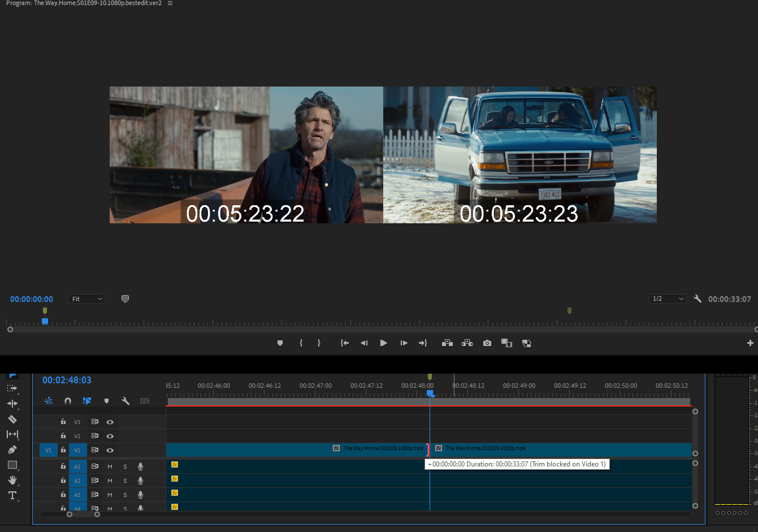The height and width of the screenshot is (532, 758).
Task: Add a marker from the timeline header
Action: coord(106,401)
